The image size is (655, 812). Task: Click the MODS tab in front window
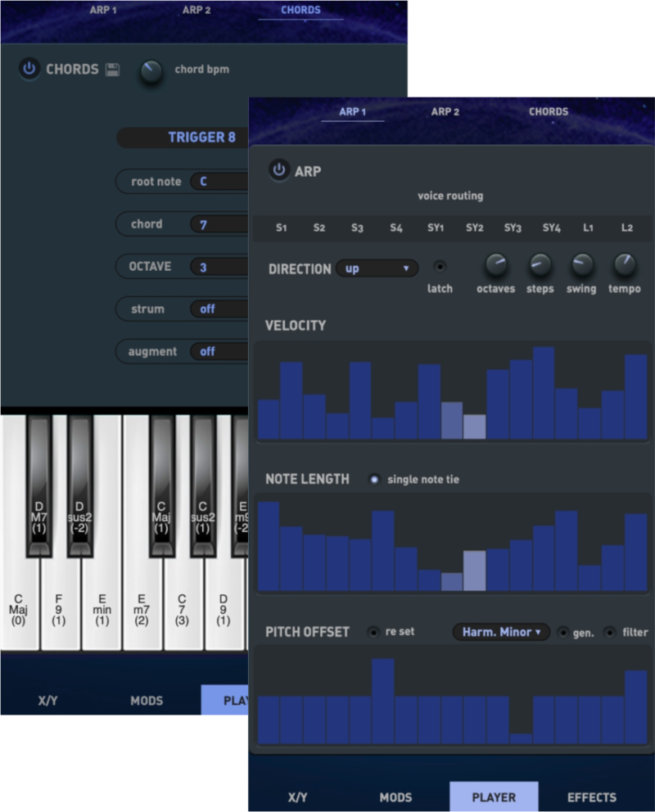coord(395,797)
